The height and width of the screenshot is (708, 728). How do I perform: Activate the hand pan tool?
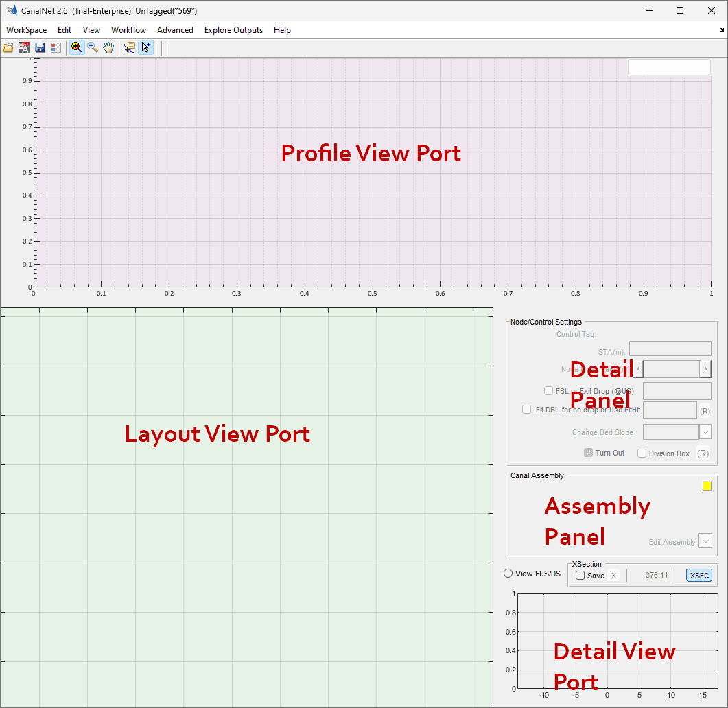tap(108, 47)
